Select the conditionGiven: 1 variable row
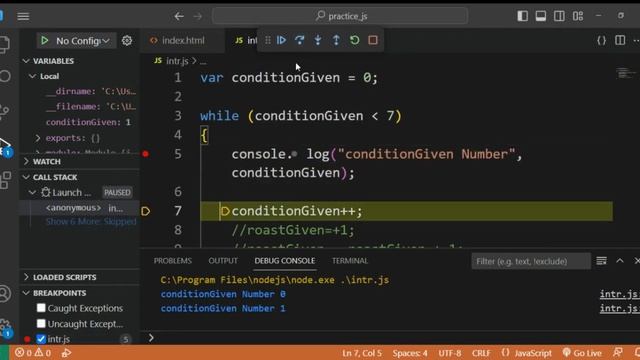The width and height of the screenshot is (640, 360). tap(88, 122)
